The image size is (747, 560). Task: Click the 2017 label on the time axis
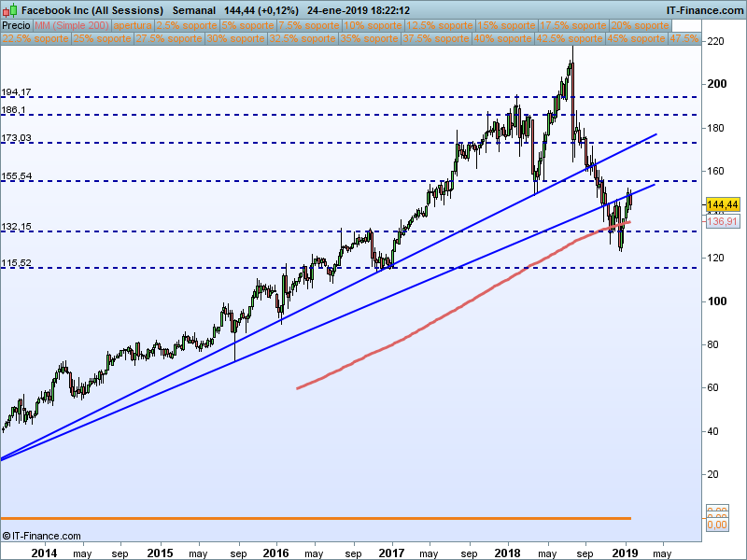click(391, 553)
